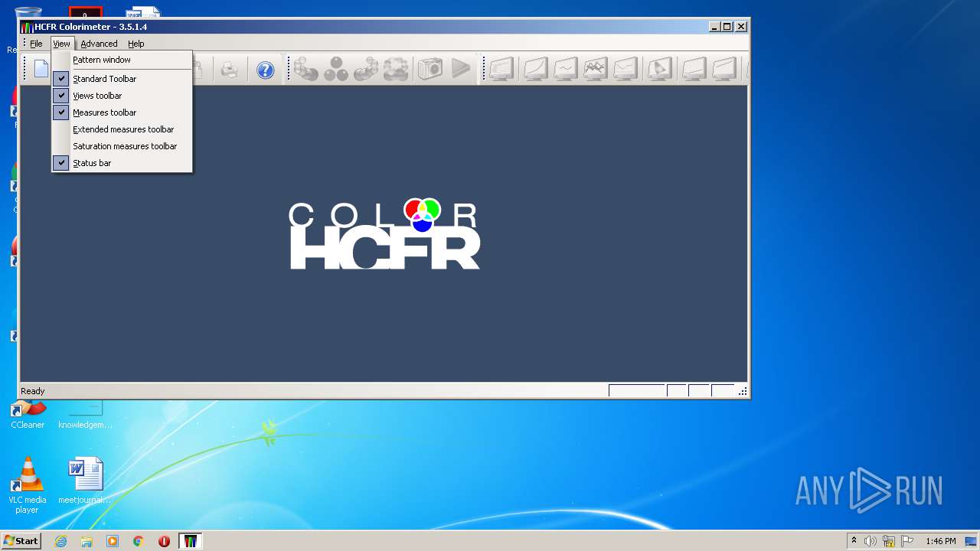
Task: Select the knowledgem... desktop file
Action: (x=85, y=416)
